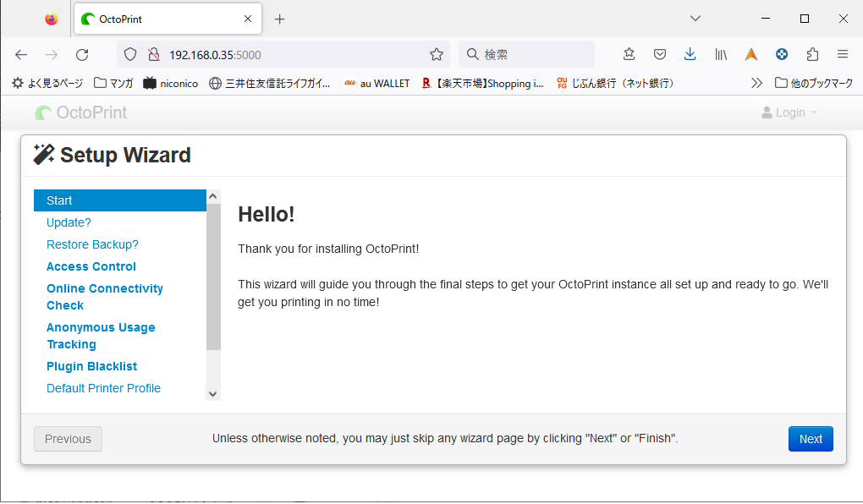Click the 検索 search field
Viewport: 863px width, 504px height.
(x=527, y=54)
